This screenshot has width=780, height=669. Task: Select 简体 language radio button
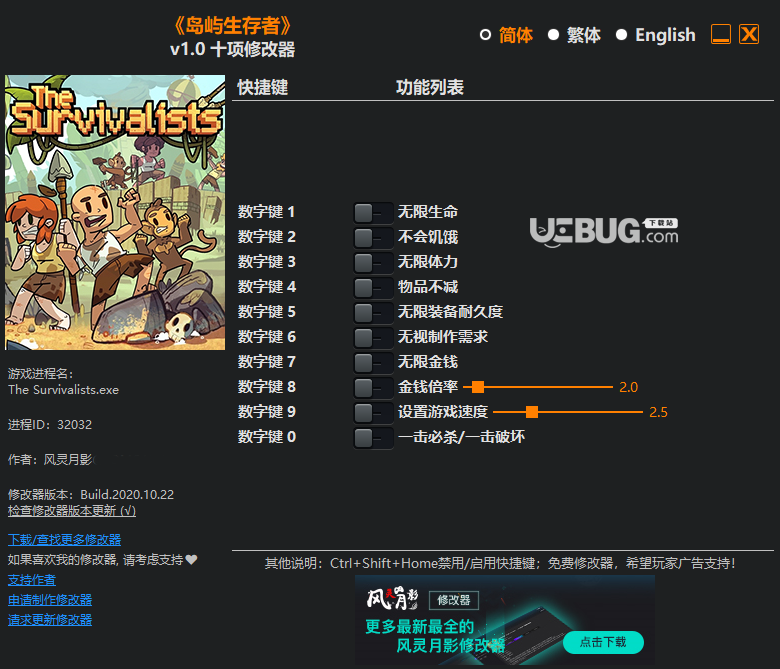(x=486, y=35)
